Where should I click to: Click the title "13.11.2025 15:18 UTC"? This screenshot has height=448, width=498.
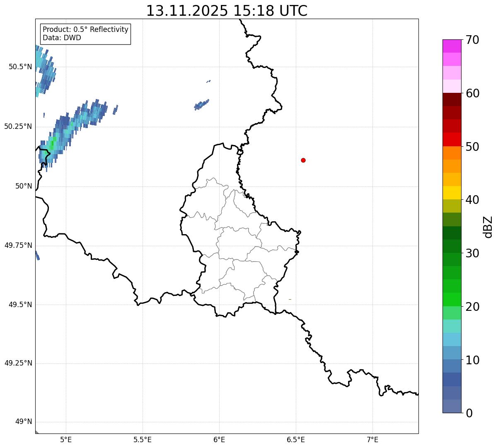tap(227, 11)
